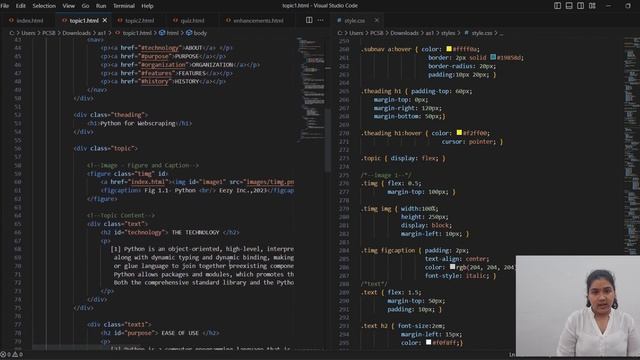
Task: Follow the images/timg image src link
Action: click(270, 182)
